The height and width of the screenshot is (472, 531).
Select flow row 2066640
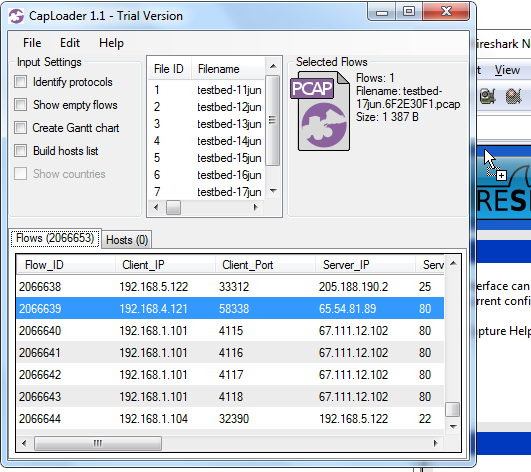[230, 330]
